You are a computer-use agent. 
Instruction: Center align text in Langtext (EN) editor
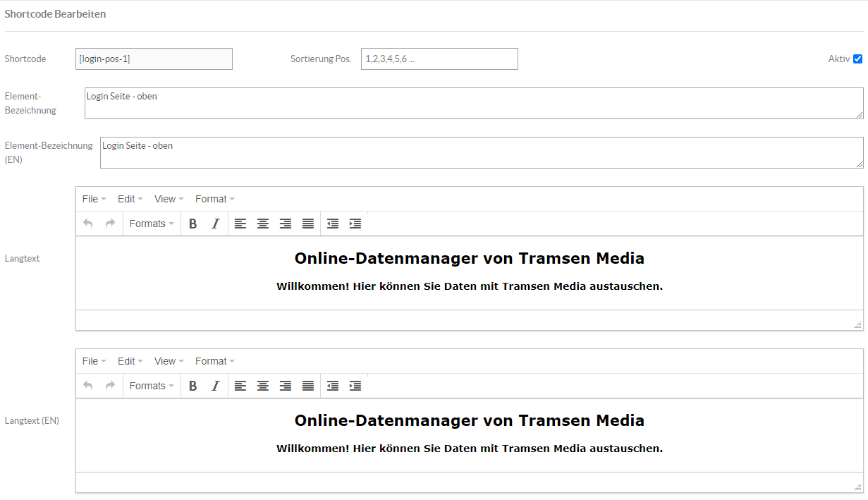click(263, 386)
